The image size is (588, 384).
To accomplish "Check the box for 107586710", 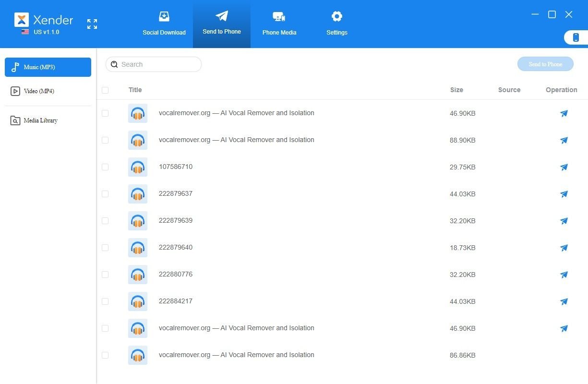I will click(105, 167).
